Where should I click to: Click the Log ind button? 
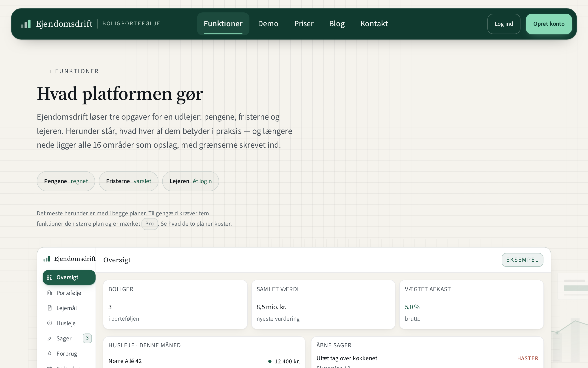coord(504,24)
